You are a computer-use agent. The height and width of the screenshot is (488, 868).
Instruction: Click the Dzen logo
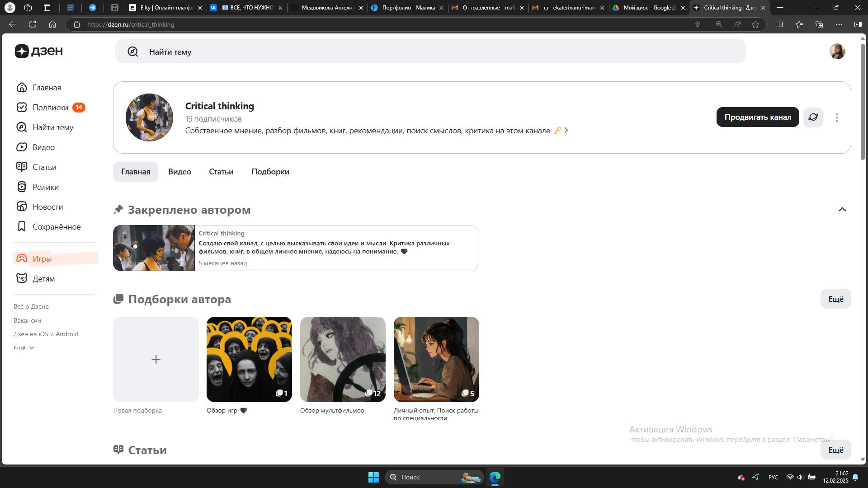39,51
